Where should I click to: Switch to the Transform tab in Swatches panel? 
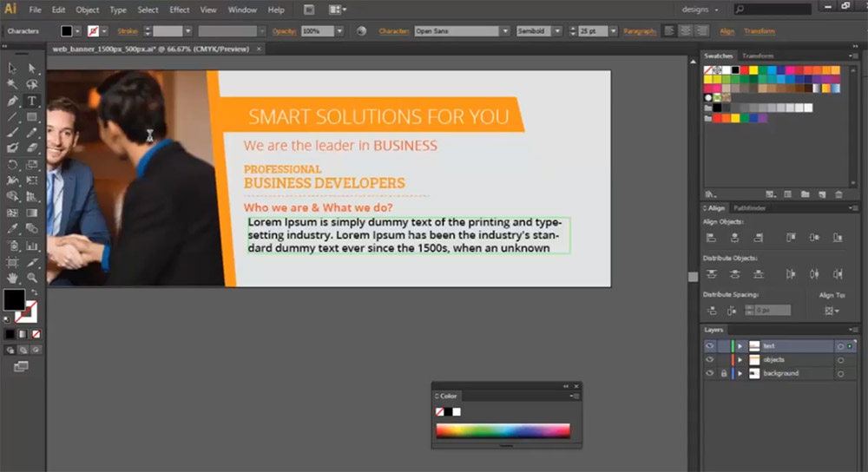click(x=757, y=56)
